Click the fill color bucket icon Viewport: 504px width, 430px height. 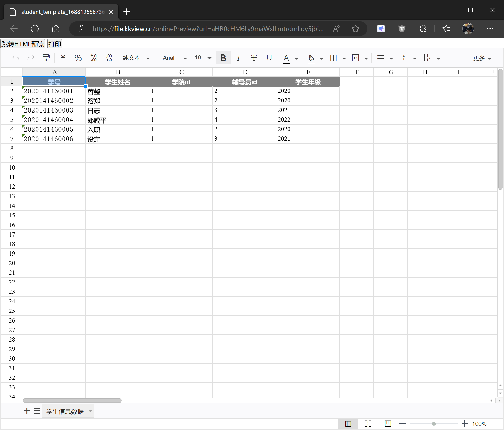click(x=311, y=58)
